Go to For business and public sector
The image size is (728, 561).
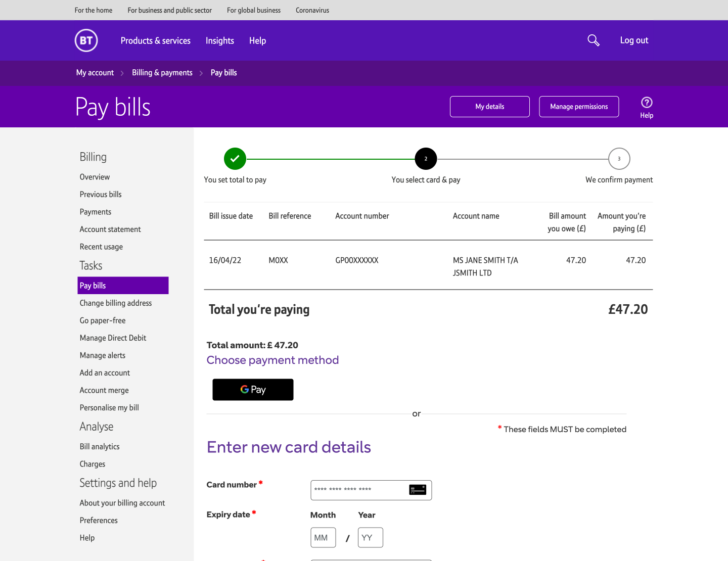click(x=170, y=10)
